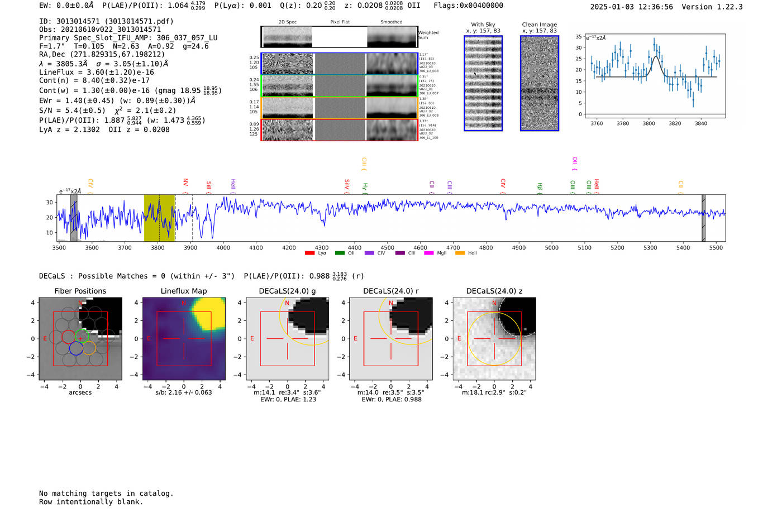The image size is (782, 532).
Task: Click the green OII legend swatch
Action: [340, 253]
